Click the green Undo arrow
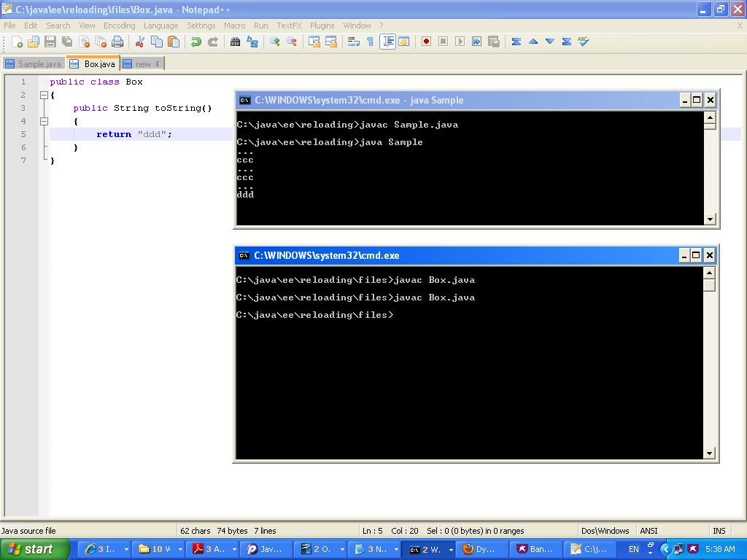 (196, 42)
